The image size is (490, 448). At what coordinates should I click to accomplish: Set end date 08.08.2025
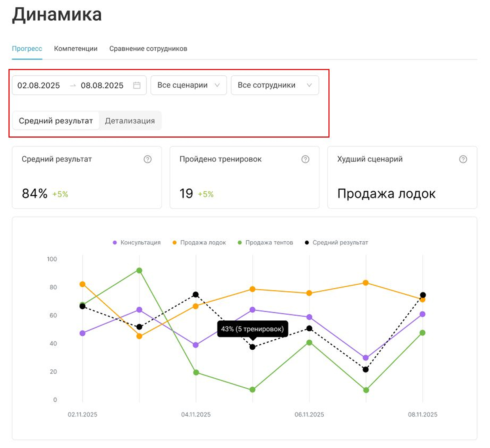(102, 85)
